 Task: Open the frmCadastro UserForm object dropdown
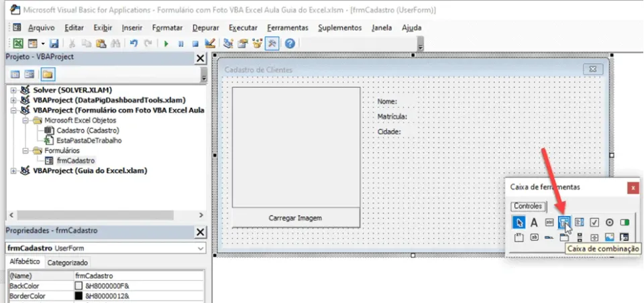(x=201, y=249)
